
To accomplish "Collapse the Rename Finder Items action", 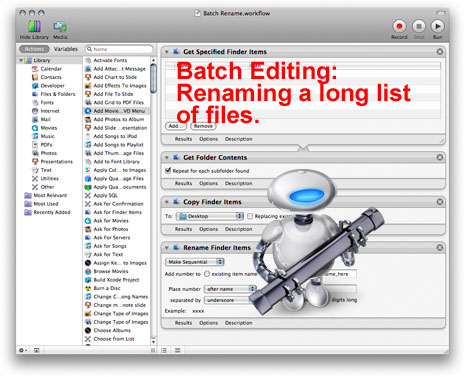I will (167, 248).
